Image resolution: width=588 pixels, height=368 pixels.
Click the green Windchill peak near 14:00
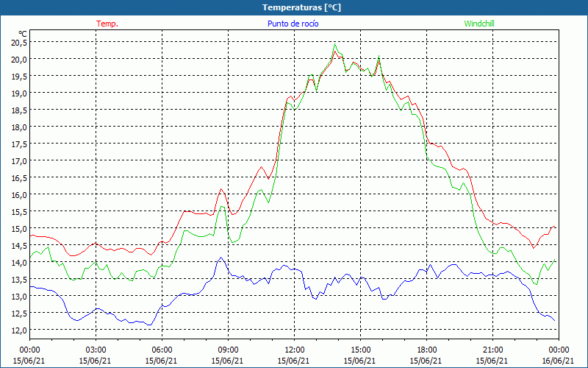[335, 44]
